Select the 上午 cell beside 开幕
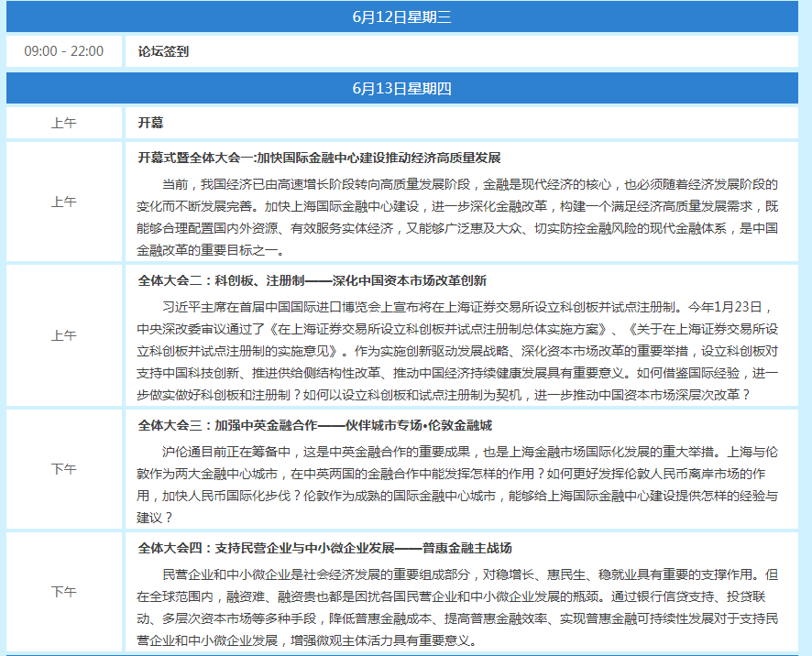Image resolution: width=812 pixels, height=656 pixels. pos(64,123)
